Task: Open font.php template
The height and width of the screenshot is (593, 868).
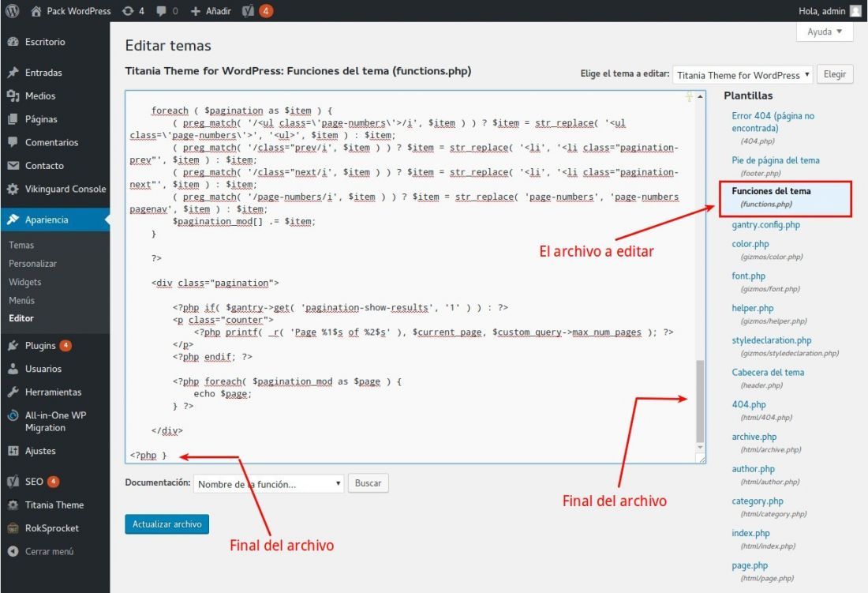Action: coord(748,276)
